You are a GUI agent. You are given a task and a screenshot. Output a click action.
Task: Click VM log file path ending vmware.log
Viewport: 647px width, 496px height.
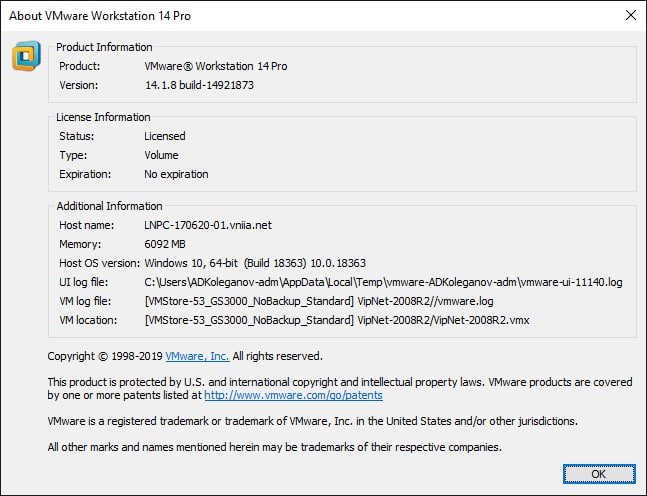tap(319, 301)
